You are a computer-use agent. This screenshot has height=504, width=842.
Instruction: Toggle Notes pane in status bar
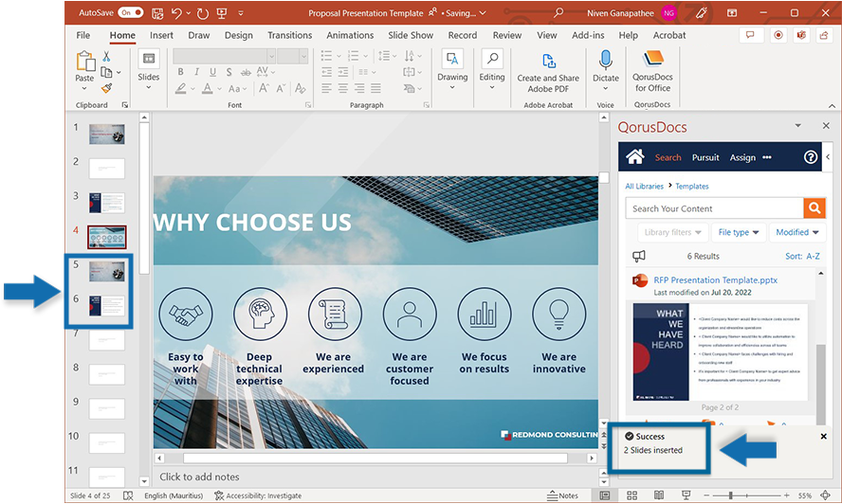click(563, 495)
